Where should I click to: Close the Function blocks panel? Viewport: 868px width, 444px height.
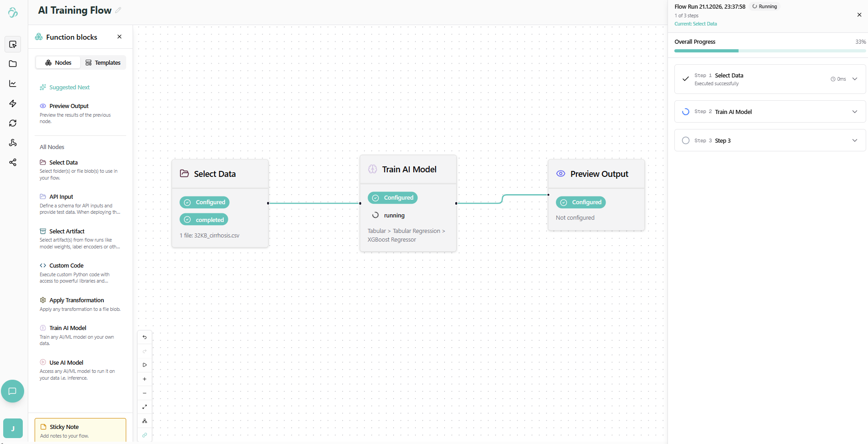119,37
